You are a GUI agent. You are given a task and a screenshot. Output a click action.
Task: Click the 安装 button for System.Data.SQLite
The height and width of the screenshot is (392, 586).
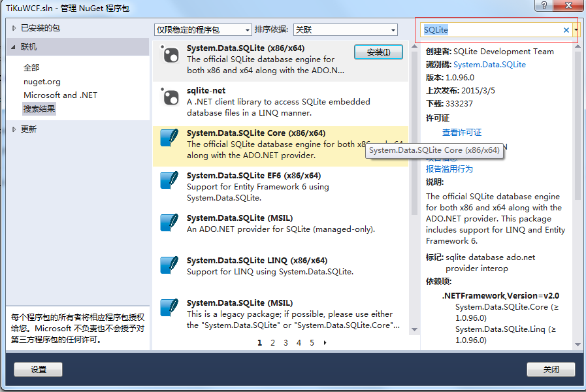(379, 52)
